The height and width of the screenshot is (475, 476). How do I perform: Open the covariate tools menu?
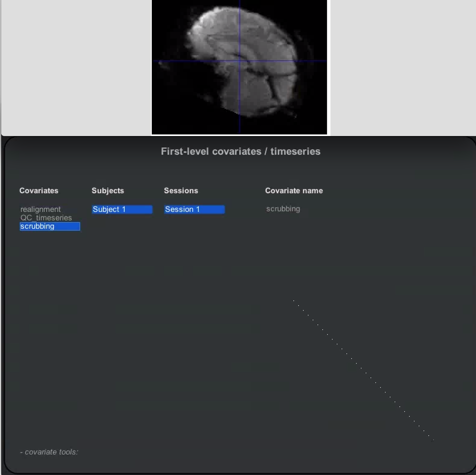[49, 452]
